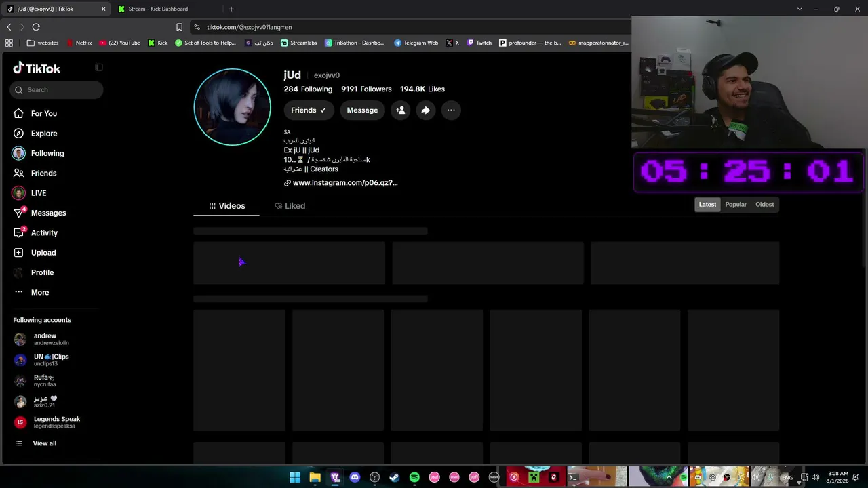Click the address bar URL
Image resolution: width=868 pixels, height=488 pixels.
(250, 27)
